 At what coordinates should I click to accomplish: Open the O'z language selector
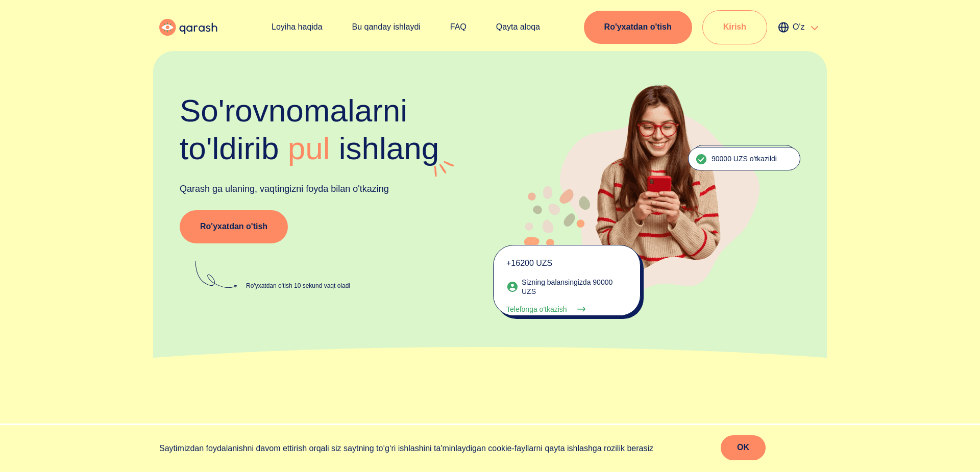(798, 27)
